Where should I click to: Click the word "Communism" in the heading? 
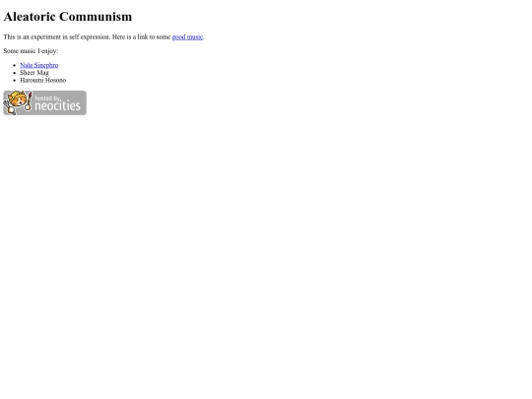(x=96, y=17)
